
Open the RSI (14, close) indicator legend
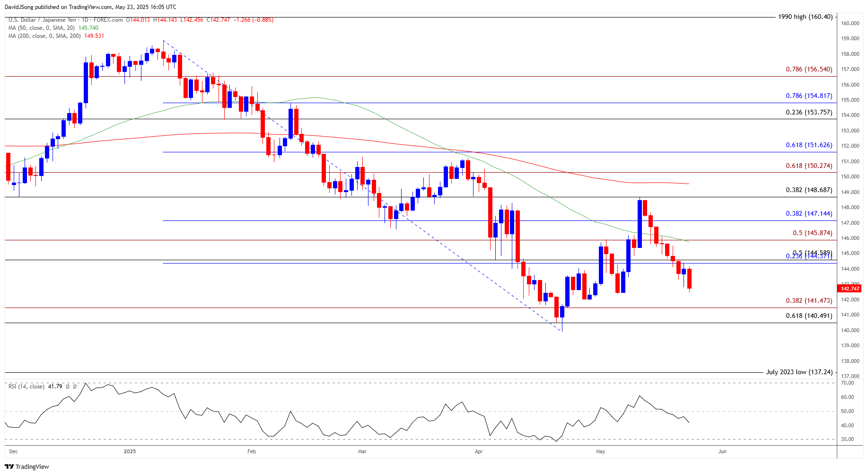26,387
